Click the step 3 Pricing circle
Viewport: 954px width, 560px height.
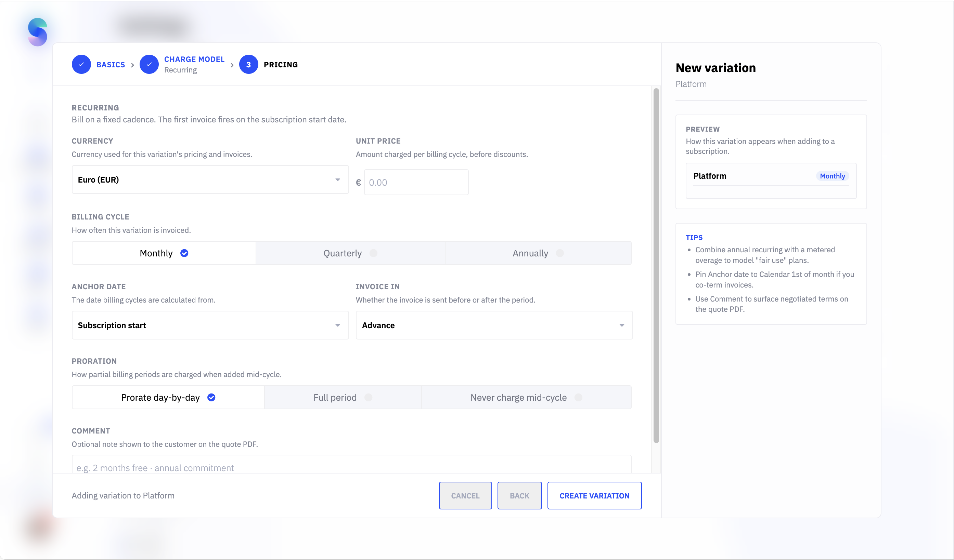click(x=249, y=64)
